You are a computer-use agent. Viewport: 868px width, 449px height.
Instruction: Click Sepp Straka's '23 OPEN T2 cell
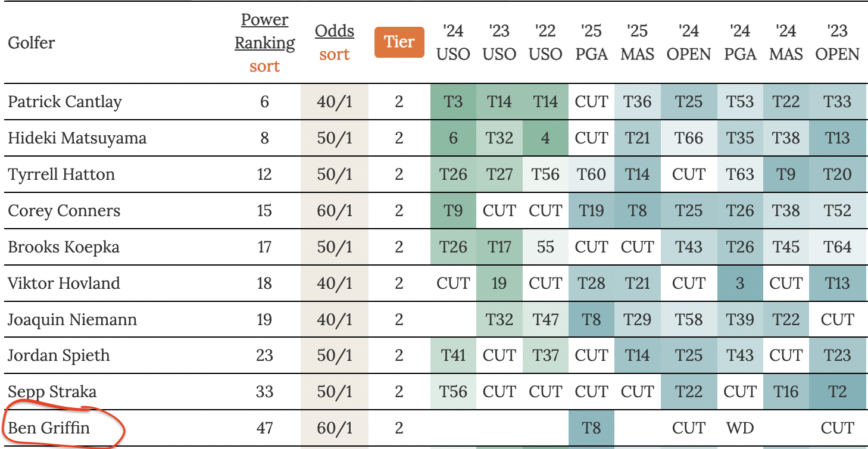pyautogui.click(x=837, y=392)
